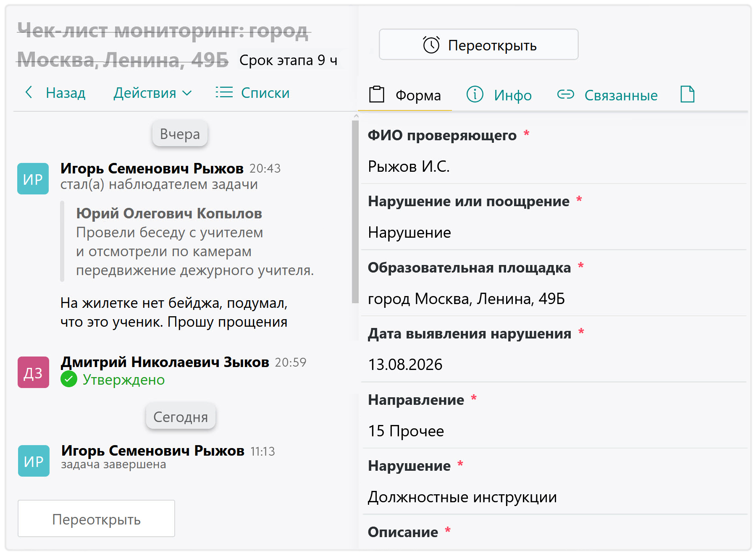Click the ФИО проверяющего value Рыжов И.С.
756x556 pixels.
point(409,167)
